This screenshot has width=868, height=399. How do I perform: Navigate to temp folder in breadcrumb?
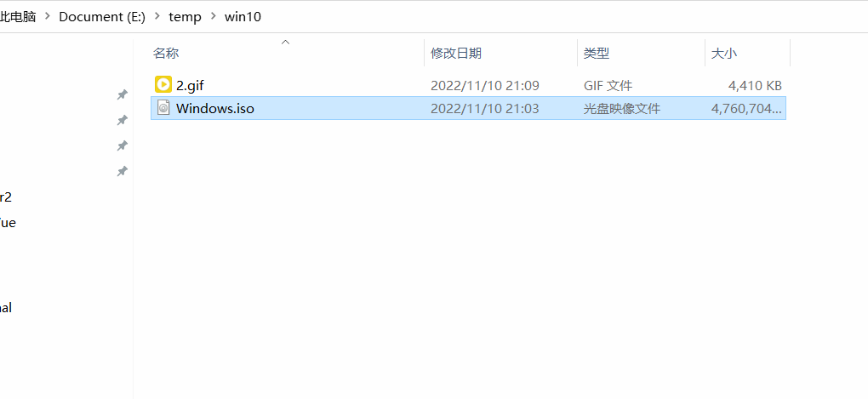coord(185,17)
